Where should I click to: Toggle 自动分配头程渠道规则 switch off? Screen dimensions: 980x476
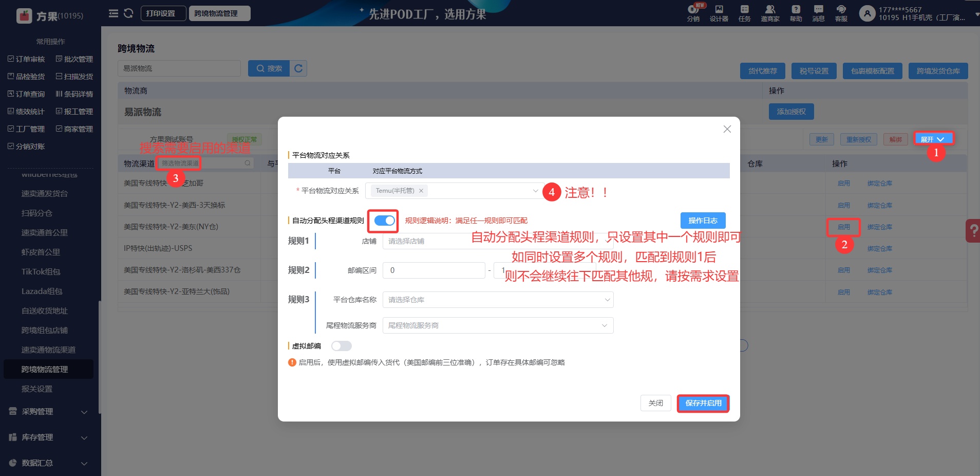coord(384,221)
